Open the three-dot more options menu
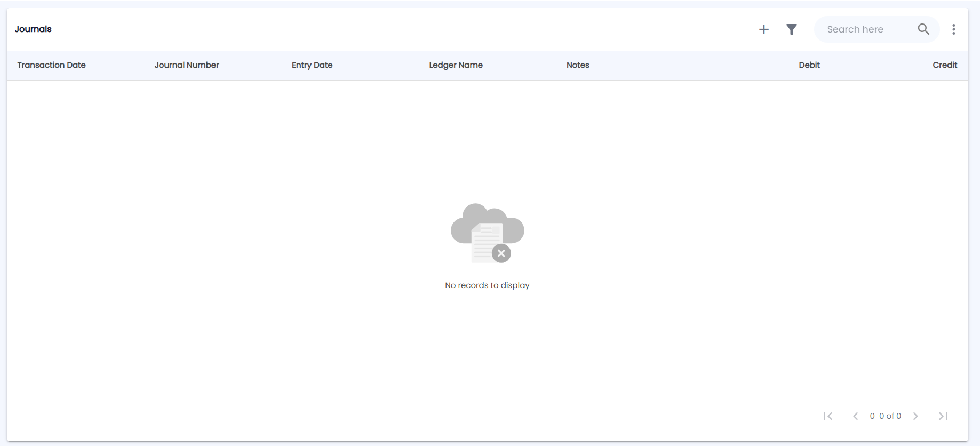This screenshot has width=980, height=446. pos(954,29)
